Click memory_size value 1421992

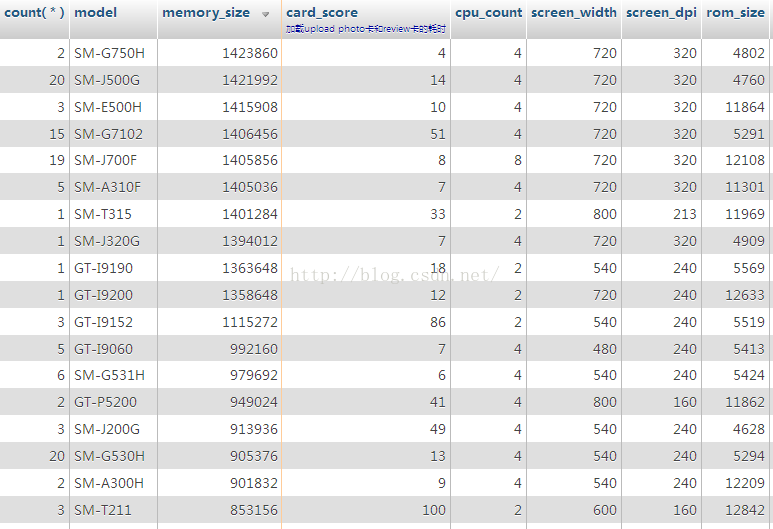(250, 80)
